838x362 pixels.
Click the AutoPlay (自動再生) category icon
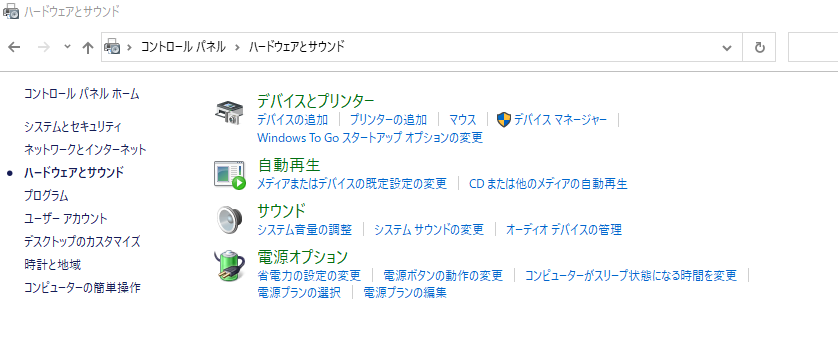[230, 175]
